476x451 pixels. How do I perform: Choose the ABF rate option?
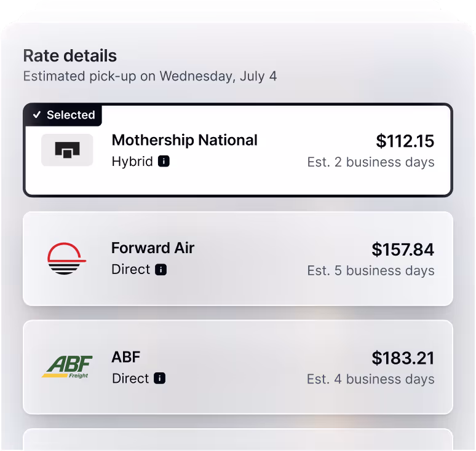tap(238, 367)
